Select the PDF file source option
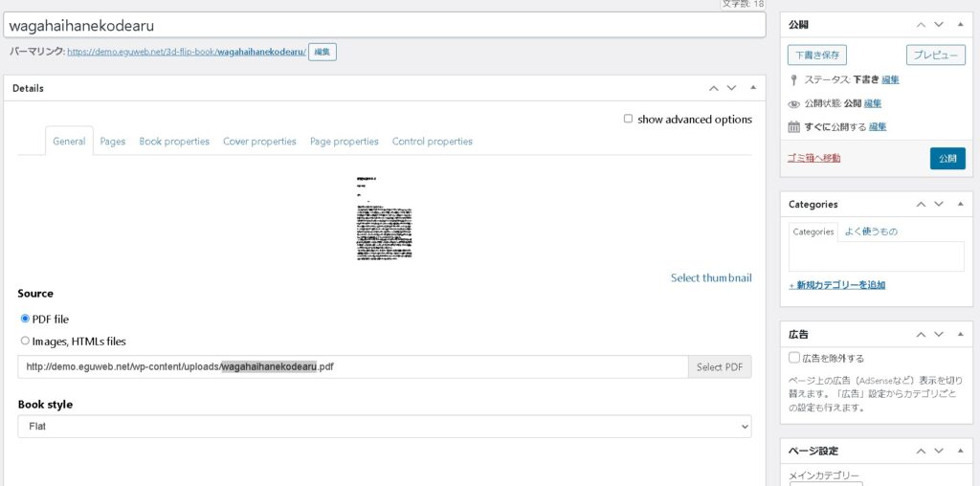This screenshot has height=486, width=980. tap(25, 319)
